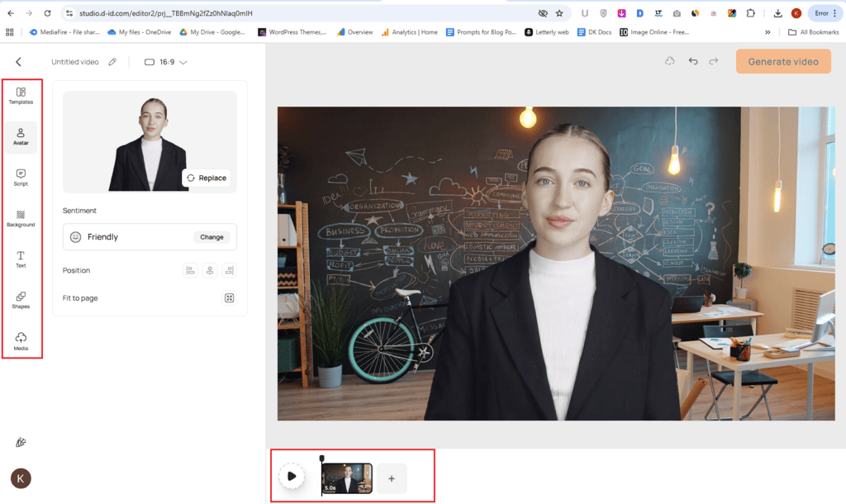Open Prompts for Blog Po... bookmark

click(x=481, y=32)
